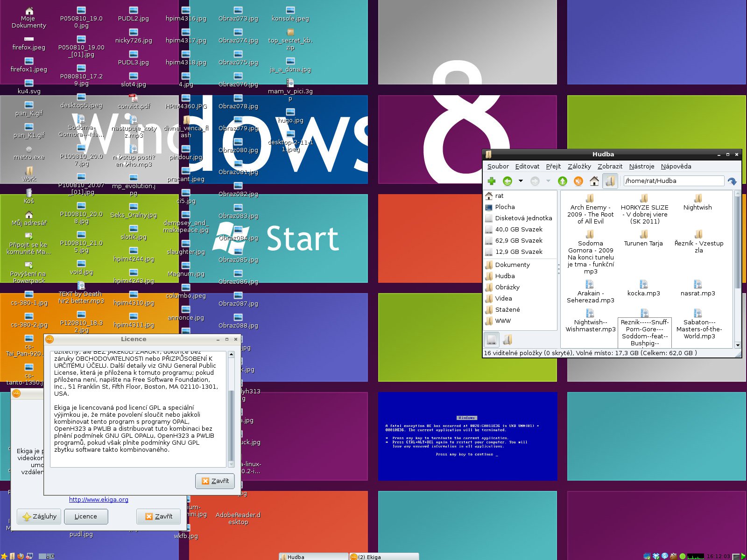Click the scroll down arrow in Hudba file list
Image resolution: width=747 pixels, height=560 pixels.
click(738, 345)
